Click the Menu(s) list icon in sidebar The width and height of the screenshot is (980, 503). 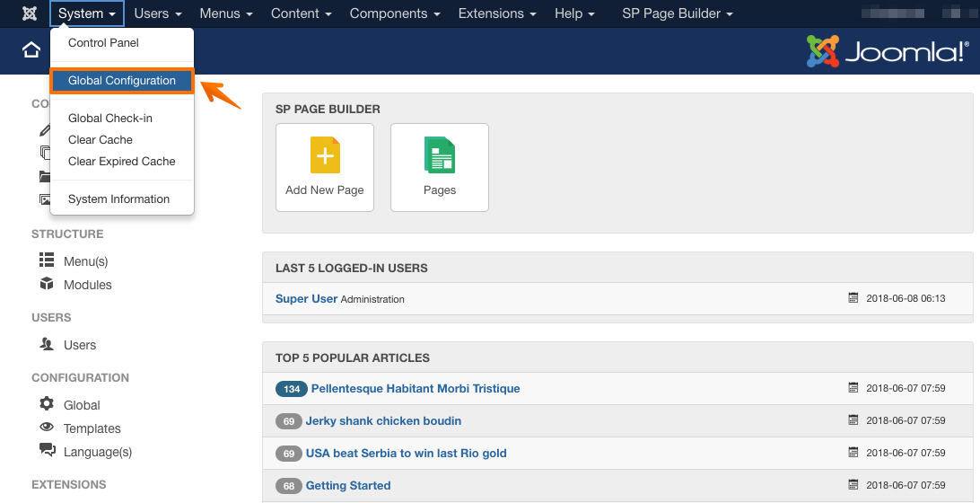coord(47,260)
